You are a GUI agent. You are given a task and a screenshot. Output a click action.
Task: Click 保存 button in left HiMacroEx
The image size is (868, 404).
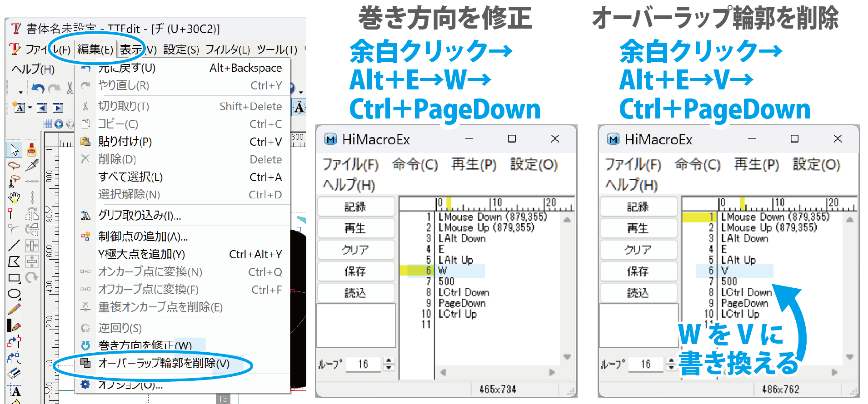355,271
